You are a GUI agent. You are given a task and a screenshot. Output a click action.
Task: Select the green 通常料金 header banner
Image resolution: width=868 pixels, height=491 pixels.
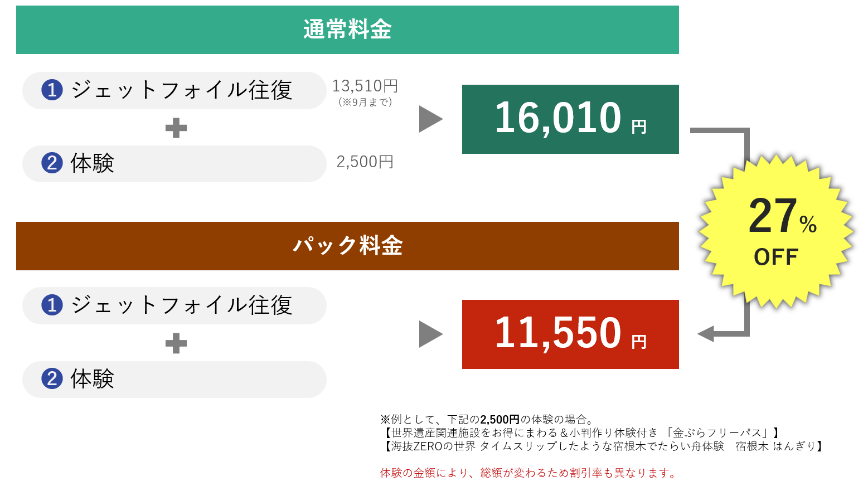click(x=347, y=30)
